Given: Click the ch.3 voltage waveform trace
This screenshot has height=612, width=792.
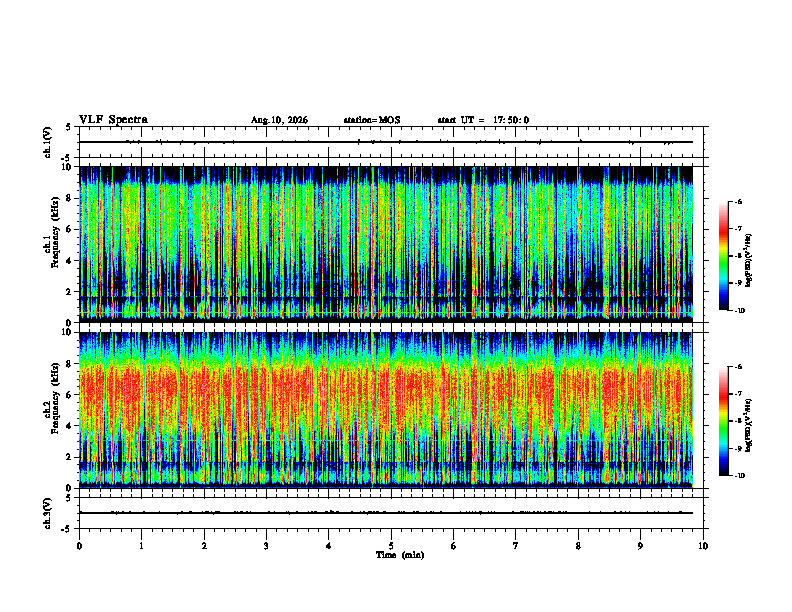Looking at the screenshot, I should (386, 513).
